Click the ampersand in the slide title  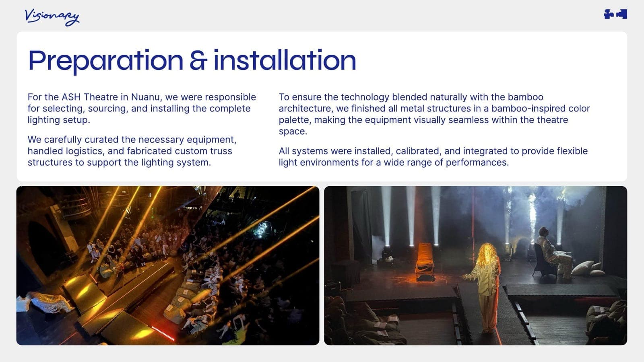(x=198, y=60)
